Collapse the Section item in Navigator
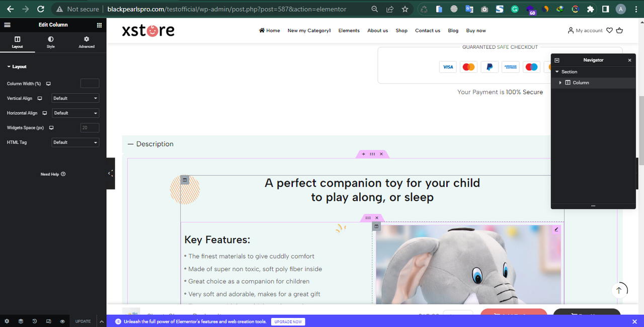Screen dimensions: 644x327 [557, 72]
